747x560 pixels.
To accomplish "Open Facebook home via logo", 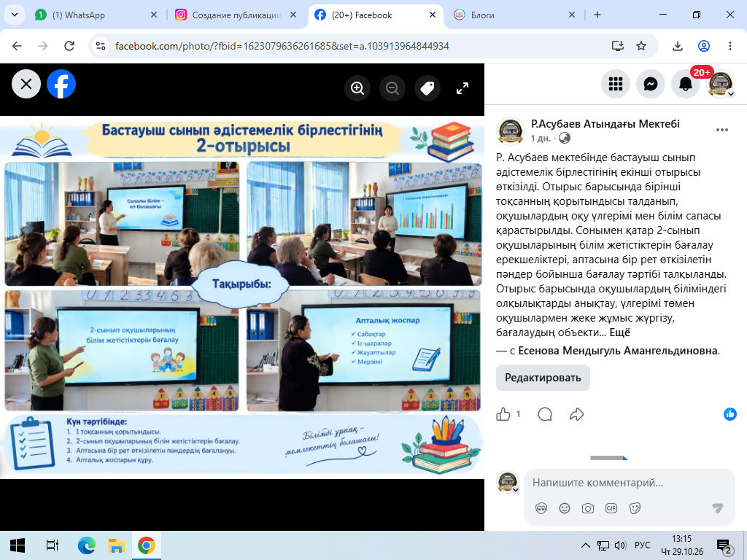I will [x=61, y=85].
